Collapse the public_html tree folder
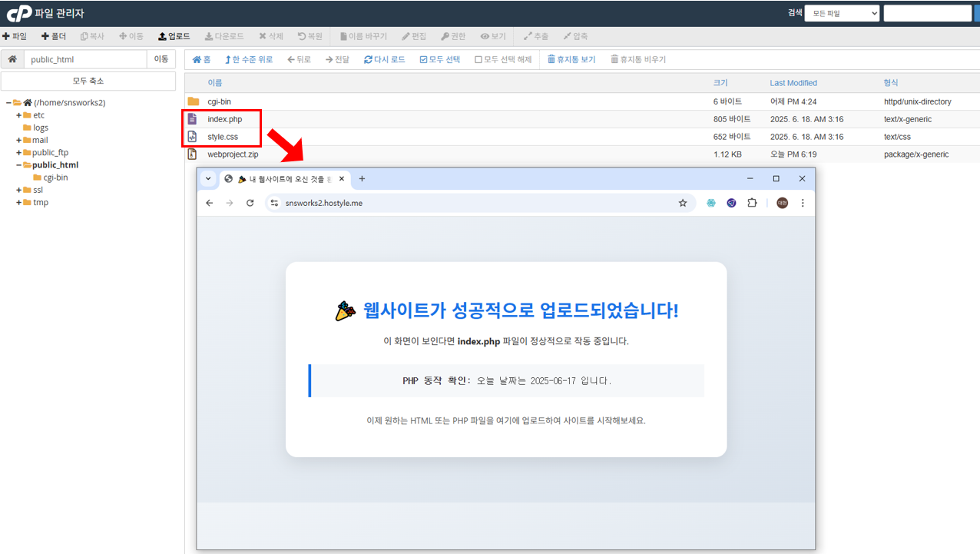The height and width of the screenshot is (554, 980). pyautogui.click(x=18, y=165)
